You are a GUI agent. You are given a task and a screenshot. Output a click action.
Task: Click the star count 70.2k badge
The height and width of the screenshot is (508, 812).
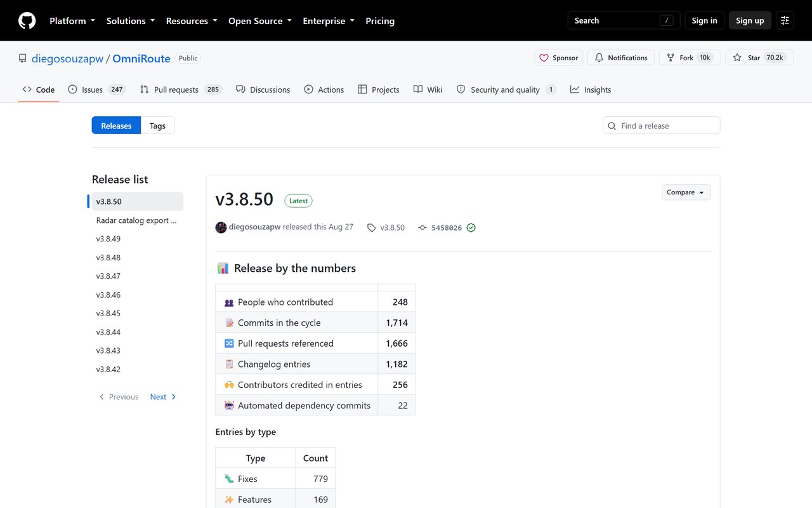pyautogui.click(x=775, y=58)
